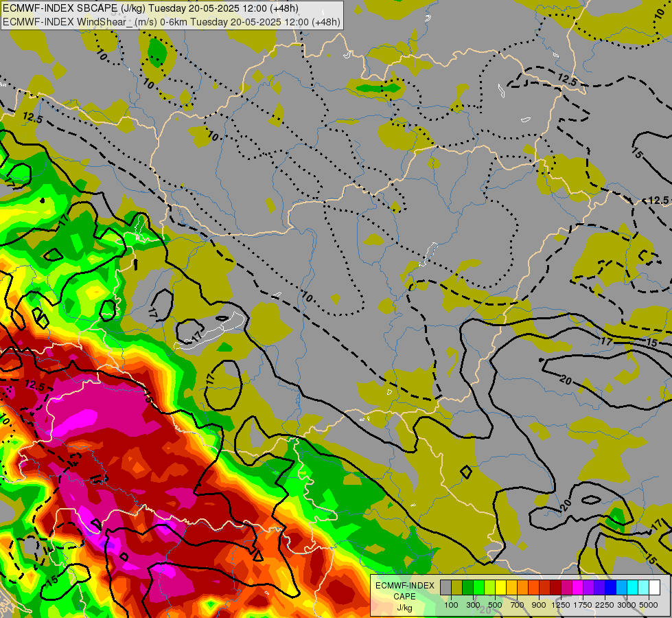Image resolution: width=672 pixels, height=618 pixels.
Task: Click the 3000 value on the legend
Action: [x=627, y=605]
